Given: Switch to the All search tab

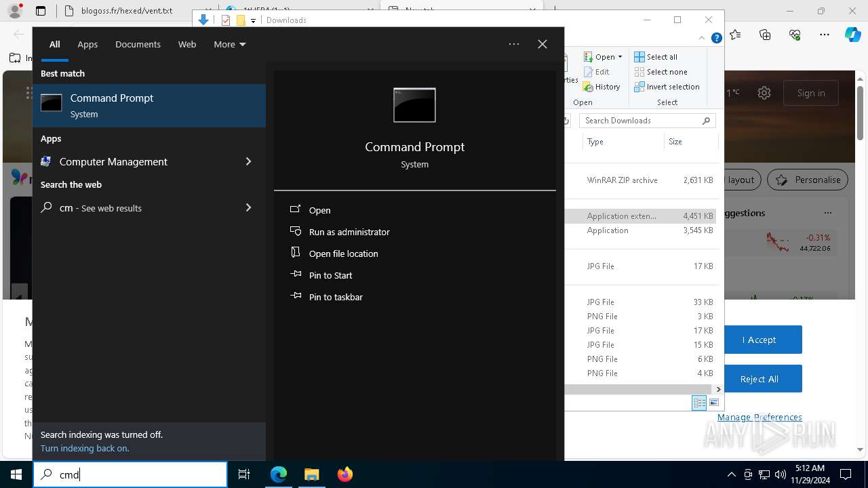Looking at the screenshot, I should [55, 44].
